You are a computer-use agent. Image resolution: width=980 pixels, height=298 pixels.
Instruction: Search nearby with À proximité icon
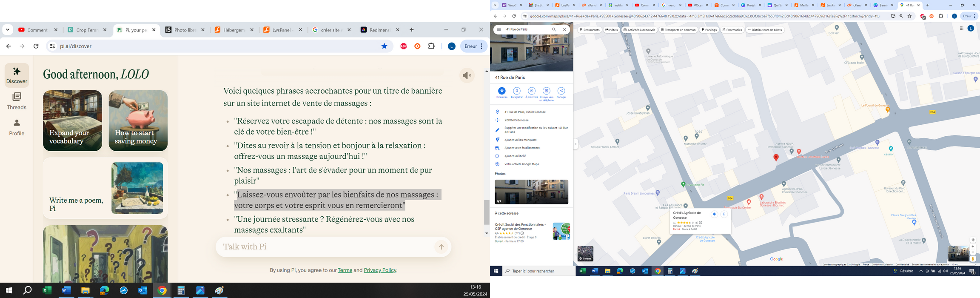532,91
